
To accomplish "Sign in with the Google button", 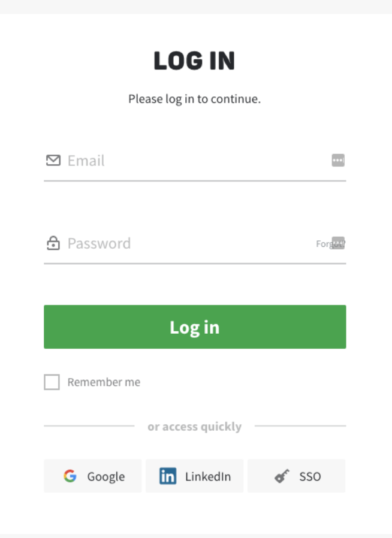I will point(93,476).
